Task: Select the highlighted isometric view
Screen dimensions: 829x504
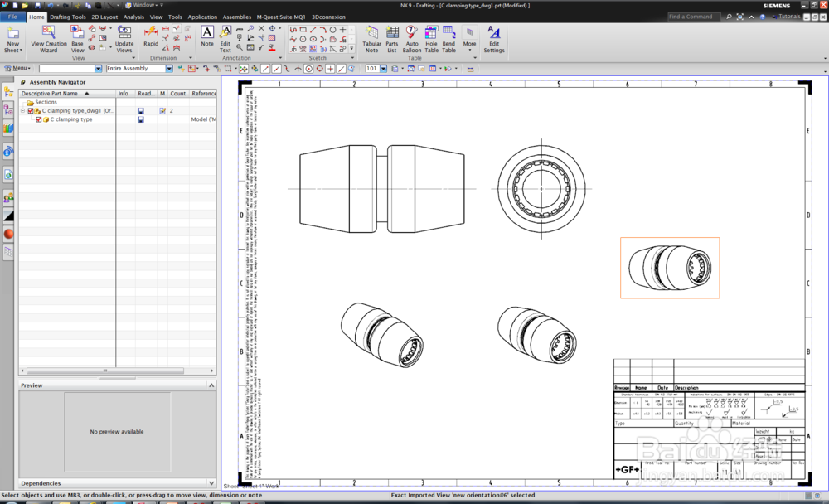Action: point(670,268)
